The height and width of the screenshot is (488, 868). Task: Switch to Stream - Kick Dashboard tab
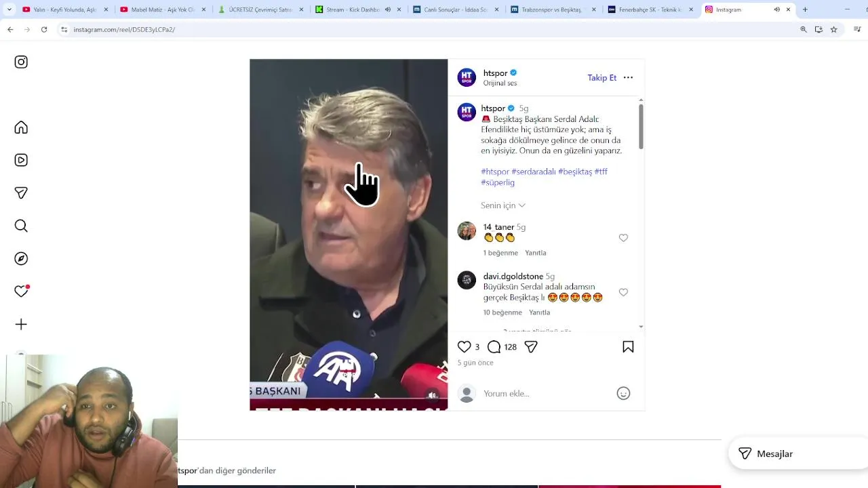pos(358,9)
